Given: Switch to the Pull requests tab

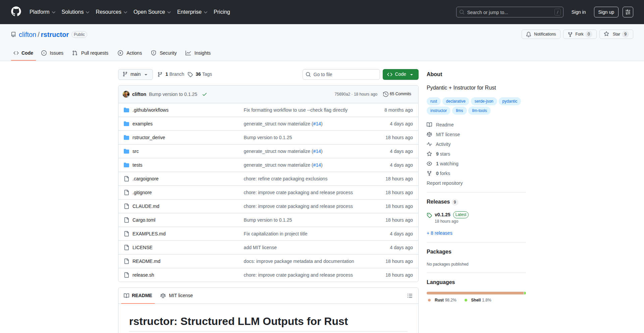Looking at the screenshot, I should (x=90, y=53).
